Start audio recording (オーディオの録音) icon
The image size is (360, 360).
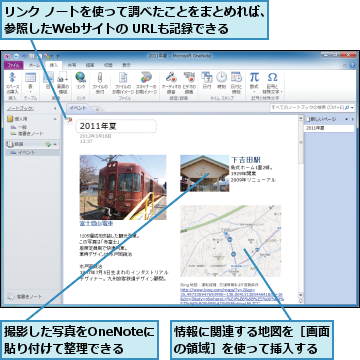171,77
